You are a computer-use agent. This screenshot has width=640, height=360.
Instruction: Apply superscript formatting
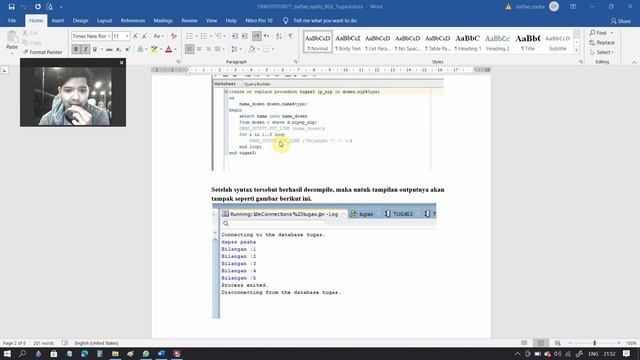click(127, 49)
